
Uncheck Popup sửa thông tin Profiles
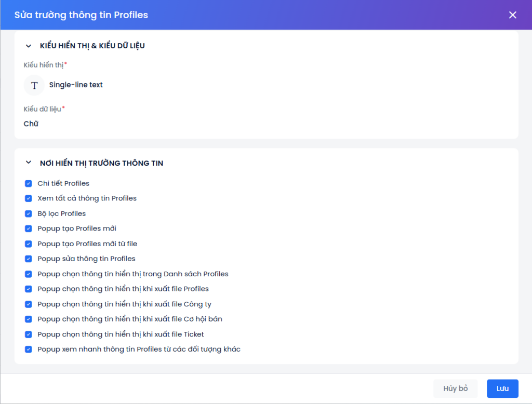pos(29,259)
